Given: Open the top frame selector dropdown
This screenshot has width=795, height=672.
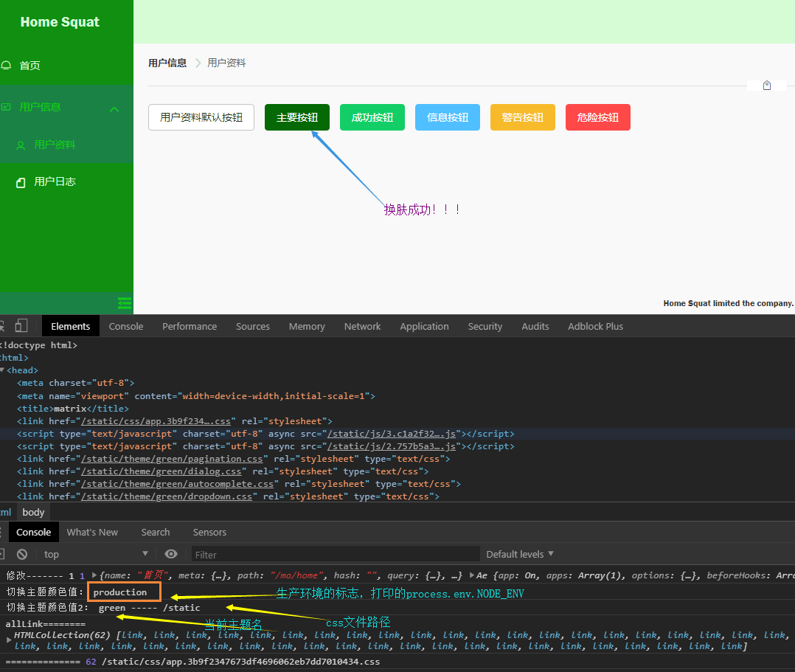Looking at the screenshot, I should (96, 554).
